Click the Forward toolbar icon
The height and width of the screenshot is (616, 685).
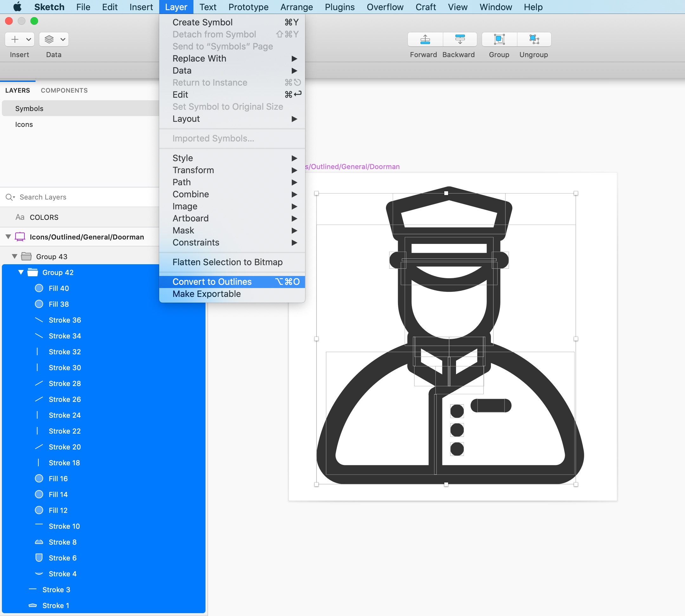(425, 40)
